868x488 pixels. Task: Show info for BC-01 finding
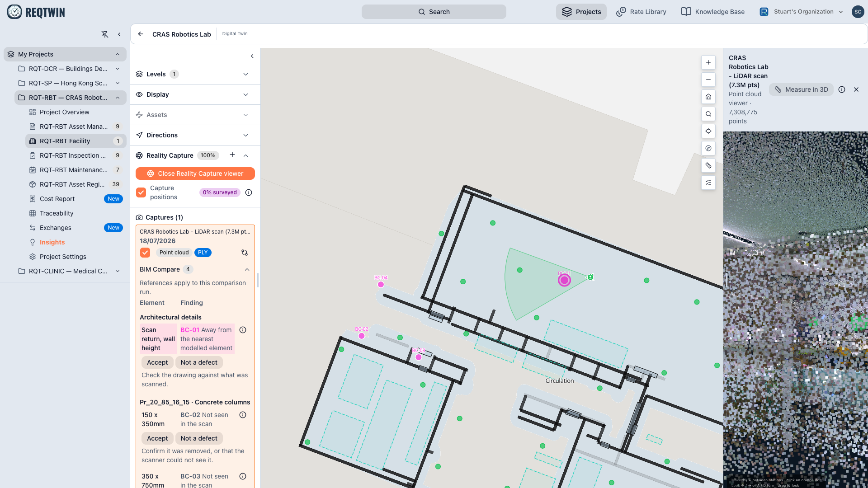(243, 330)
